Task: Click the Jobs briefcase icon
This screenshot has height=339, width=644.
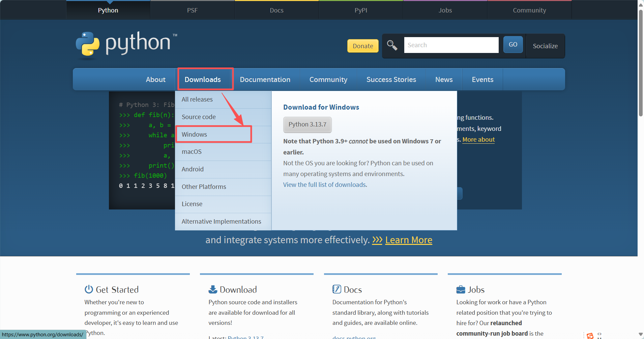Action: [x=461, y=290]
